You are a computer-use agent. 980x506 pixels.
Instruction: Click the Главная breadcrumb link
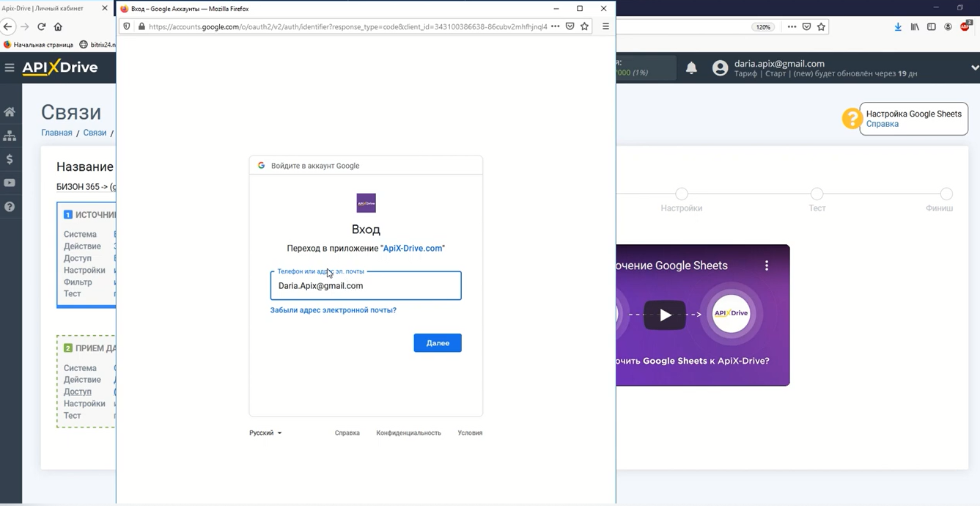[x=56, y=133]
